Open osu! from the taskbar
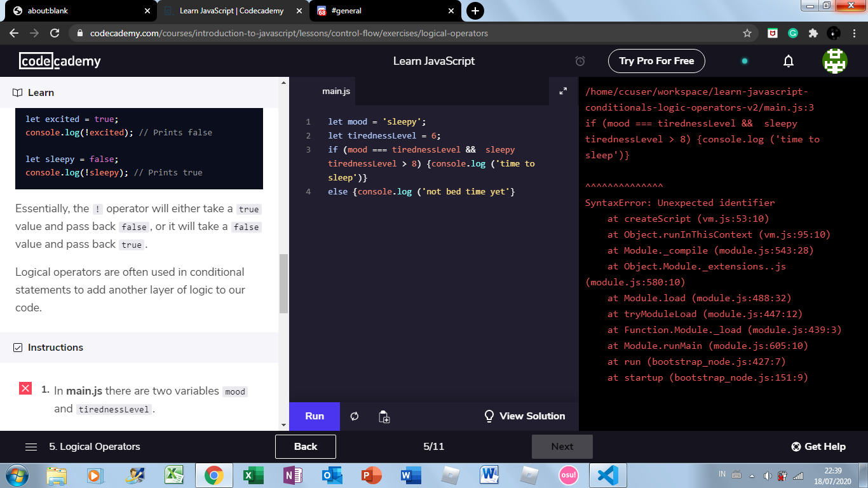 point(569,475)
